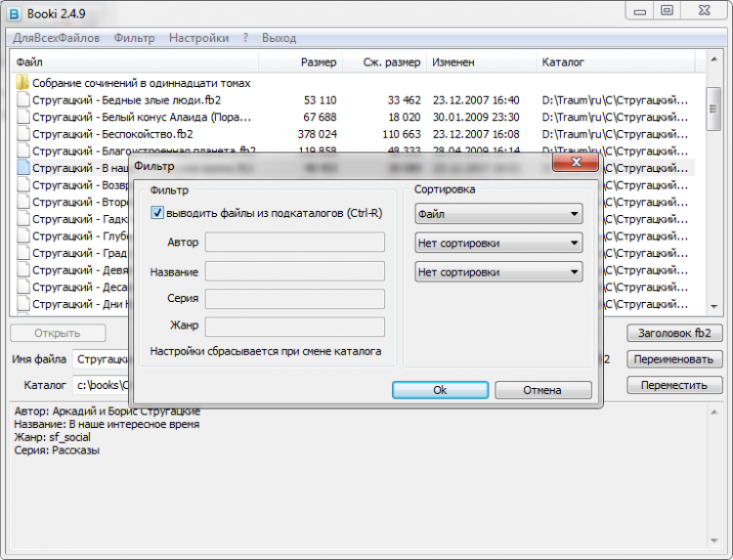Click the Переместить button
Viewport: 733px width, 560px height.
[674, 385]
